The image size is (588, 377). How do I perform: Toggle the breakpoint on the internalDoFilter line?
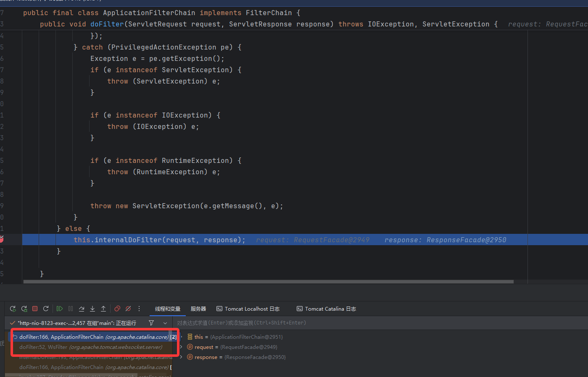click(x=2, y=239)
